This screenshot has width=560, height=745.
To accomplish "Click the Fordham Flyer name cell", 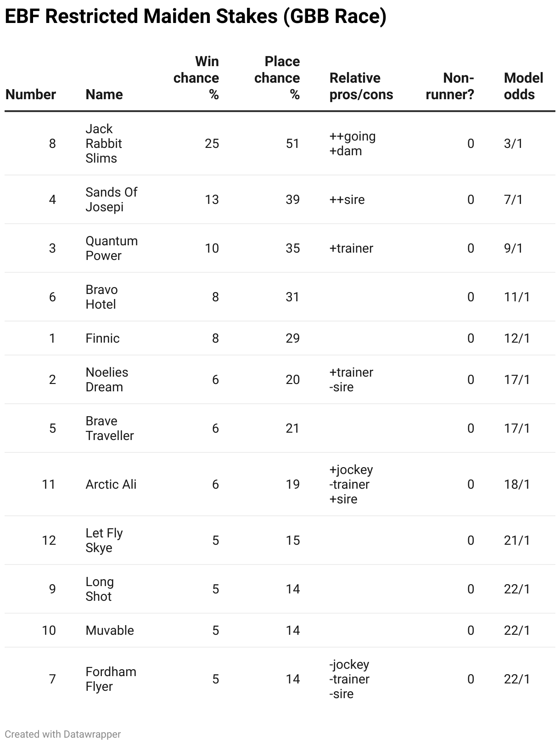I will tap(111, 679).
